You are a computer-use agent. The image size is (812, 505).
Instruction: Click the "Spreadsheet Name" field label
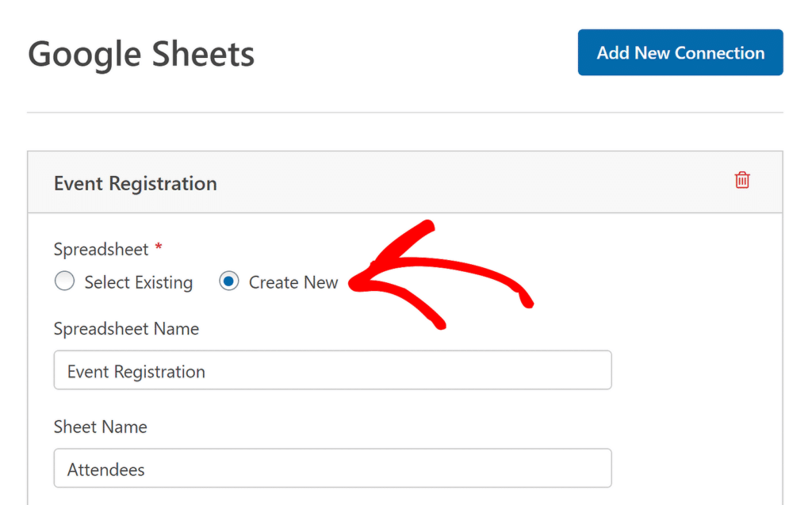coord(126,328)
